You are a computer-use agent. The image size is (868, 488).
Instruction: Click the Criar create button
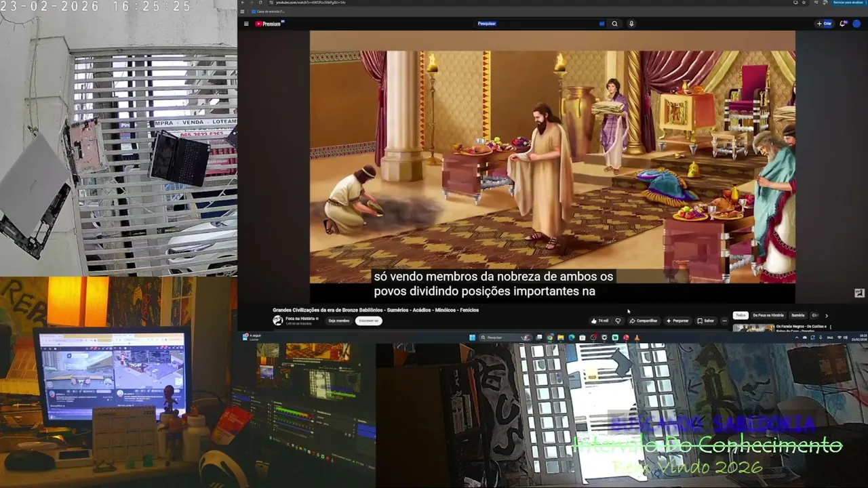click(x=825, y=24)
